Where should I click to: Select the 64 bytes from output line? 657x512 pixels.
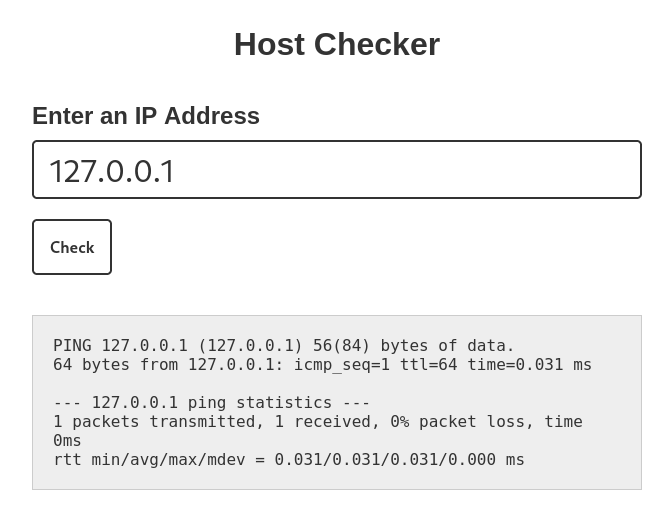pos(322,365)
